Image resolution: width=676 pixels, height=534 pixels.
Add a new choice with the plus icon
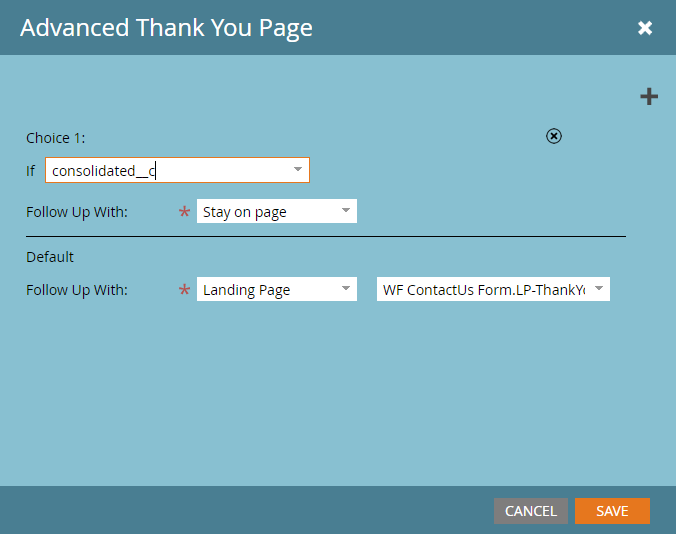coord(649,97)
